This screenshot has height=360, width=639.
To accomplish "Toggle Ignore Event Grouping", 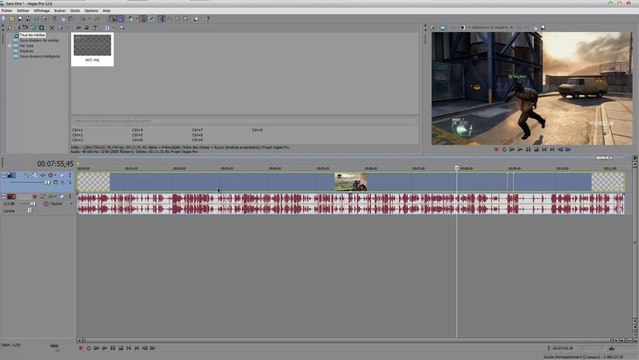I will click(x=151, y=19).
